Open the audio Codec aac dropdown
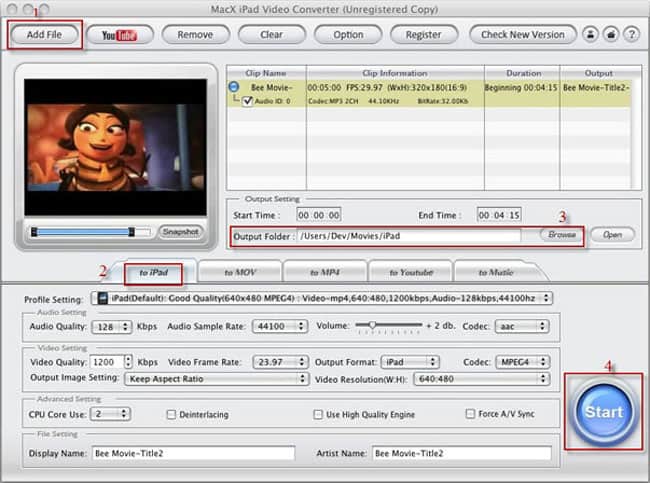Viewport: 650px width, 483px height. (522, 326)
